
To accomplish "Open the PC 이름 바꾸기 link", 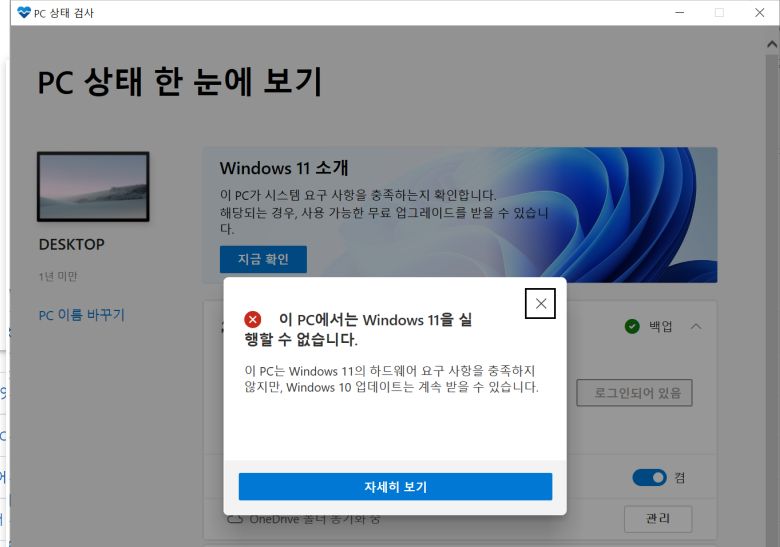I will tap(82, 315).
